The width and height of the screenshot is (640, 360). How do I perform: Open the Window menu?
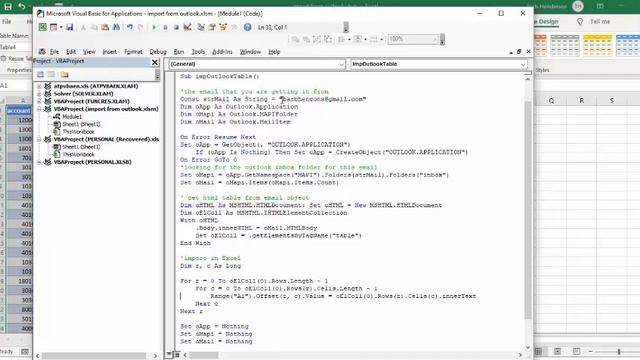(250, 52)
